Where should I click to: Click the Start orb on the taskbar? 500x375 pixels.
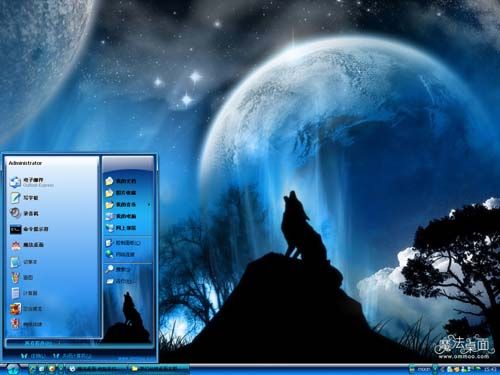[13, 369]
